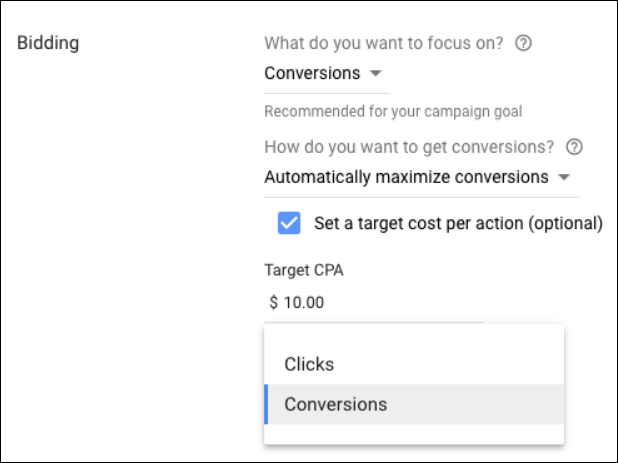Image resolution: width=618 pixels, height=463 pixels.
Task: Click the Target CPA amount field
Action: [x=374, y=303]
